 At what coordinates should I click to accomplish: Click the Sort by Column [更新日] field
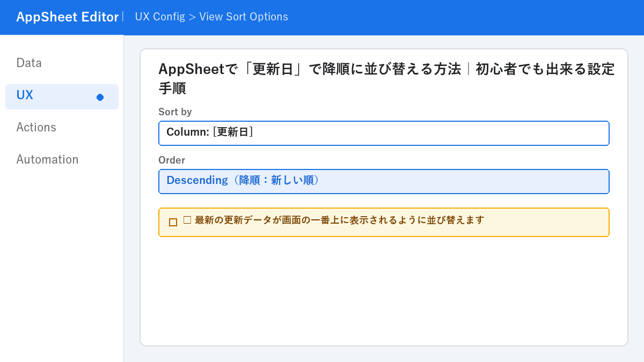pyautogui.click(x=384, y=133)
